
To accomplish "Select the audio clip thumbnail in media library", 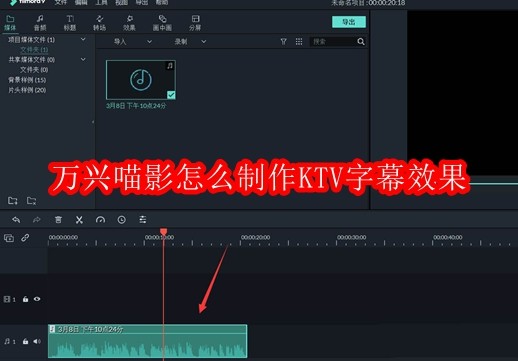I will [x=141, y=80].
